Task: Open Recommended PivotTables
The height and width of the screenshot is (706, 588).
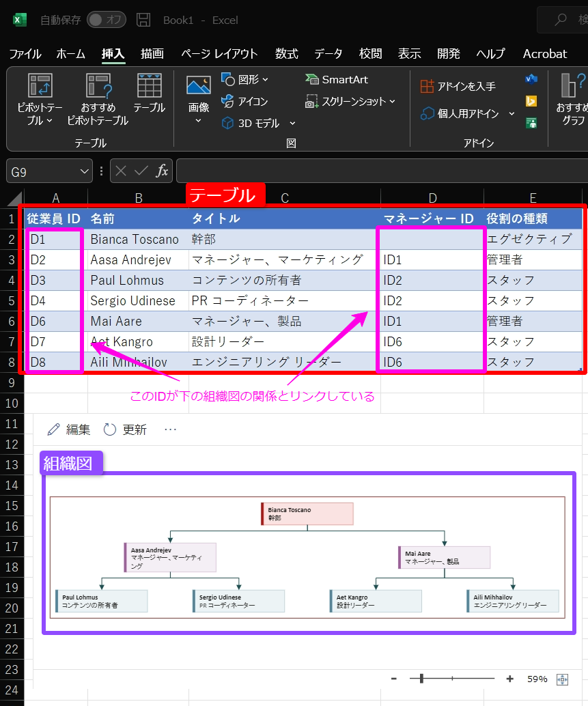Action: click(98, 86)
